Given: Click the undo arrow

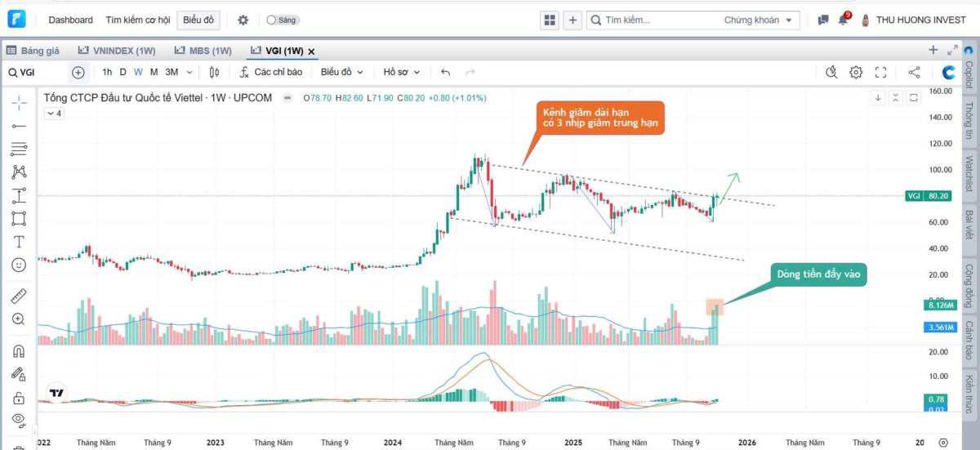Looking at the screenshot, I should coord(445,72).
